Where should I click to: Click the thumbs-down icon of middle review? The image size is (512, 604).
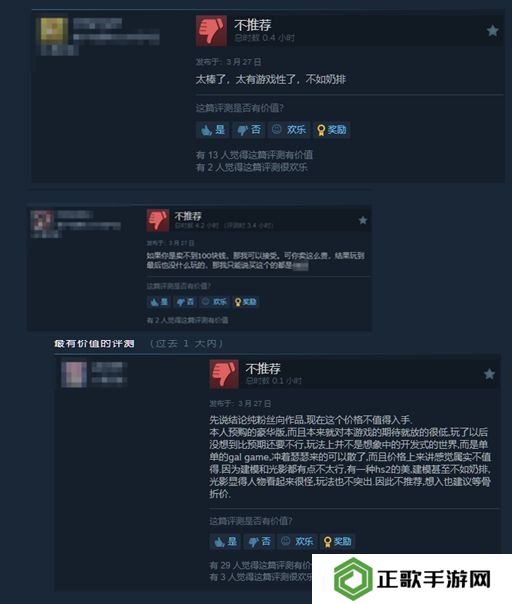click(x=158, y=220)
